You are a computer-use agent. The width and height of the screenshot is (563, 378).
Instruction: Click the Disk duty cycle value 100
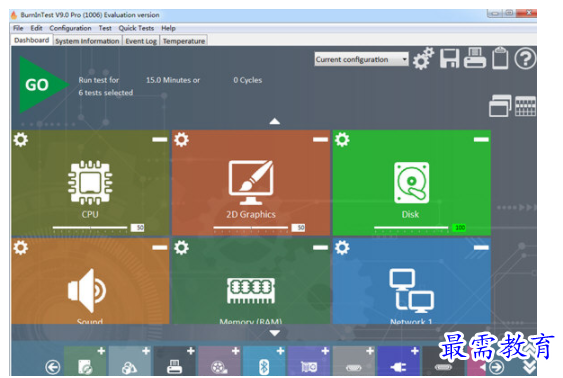tap(459, 228)
